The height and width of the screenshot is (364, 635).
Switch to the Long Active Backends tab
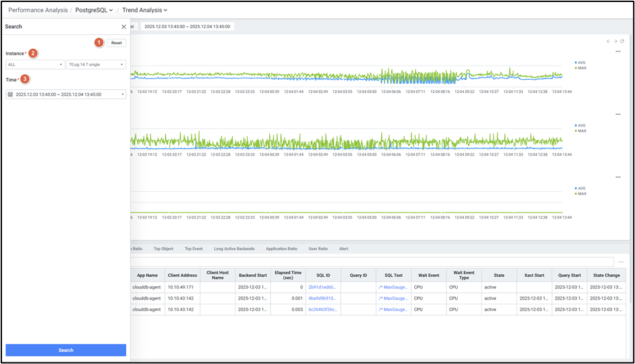234,249
